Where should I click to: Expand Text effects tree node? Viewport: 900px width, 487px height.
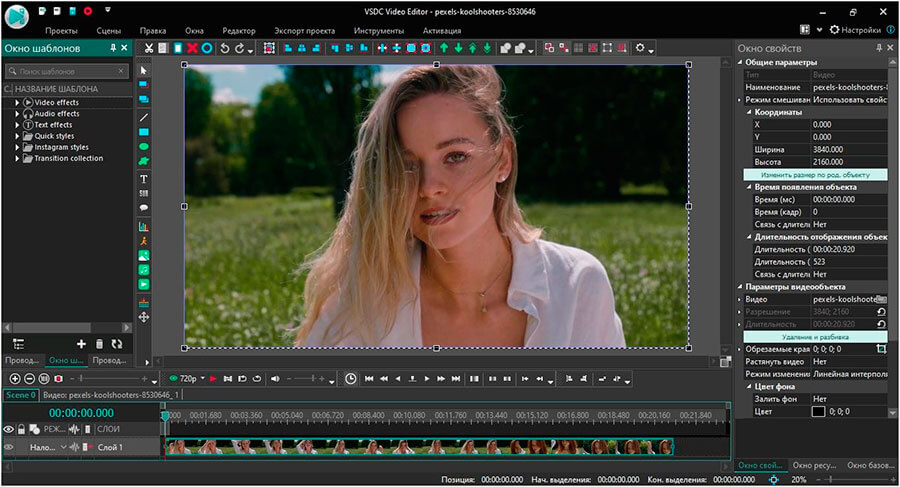pos(17,125)
